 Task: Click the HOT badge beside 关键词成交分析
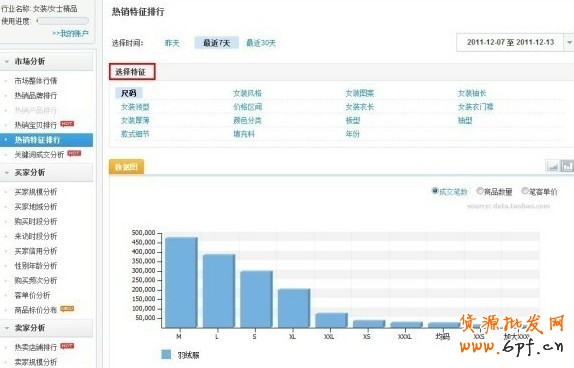(x=74, y=153)
